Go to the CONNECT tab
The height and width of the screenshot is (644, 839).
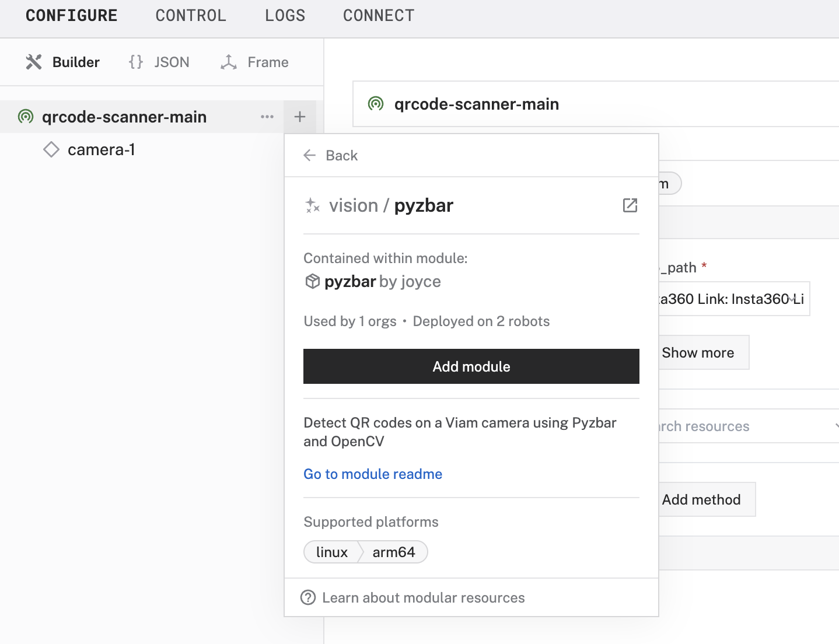click(x=379, y=16)
